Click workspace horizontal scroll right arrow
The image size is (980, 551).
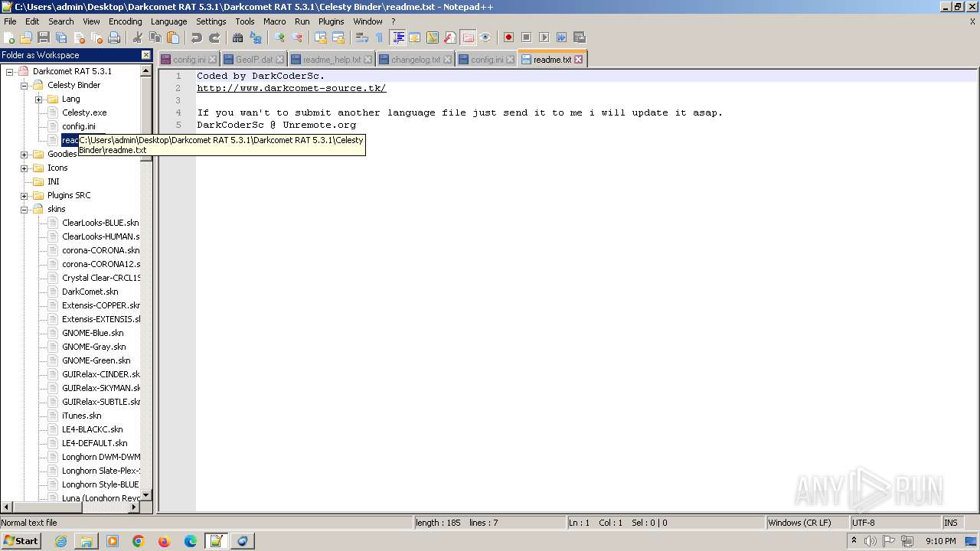[134, 507]
